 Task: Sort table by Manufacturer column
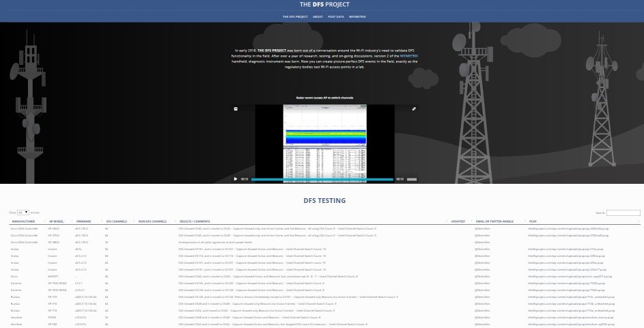24,221
